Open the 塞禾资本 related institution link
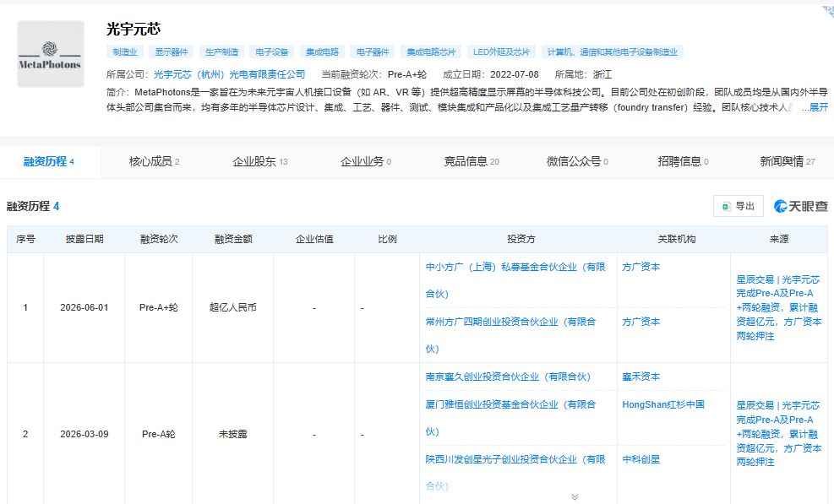Image resolution: width=834 pixels, height=504 pixels. point(641,377)
